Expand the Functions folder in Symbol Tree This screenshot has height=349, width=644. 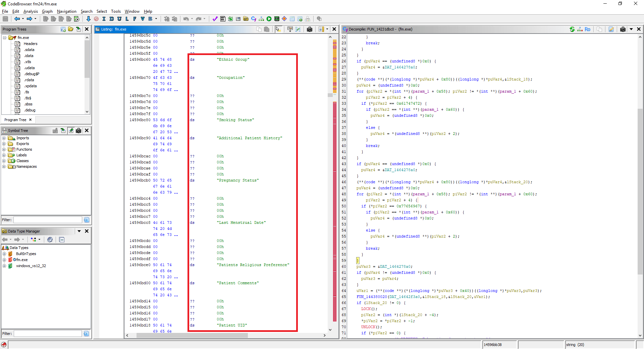(4, 149)
